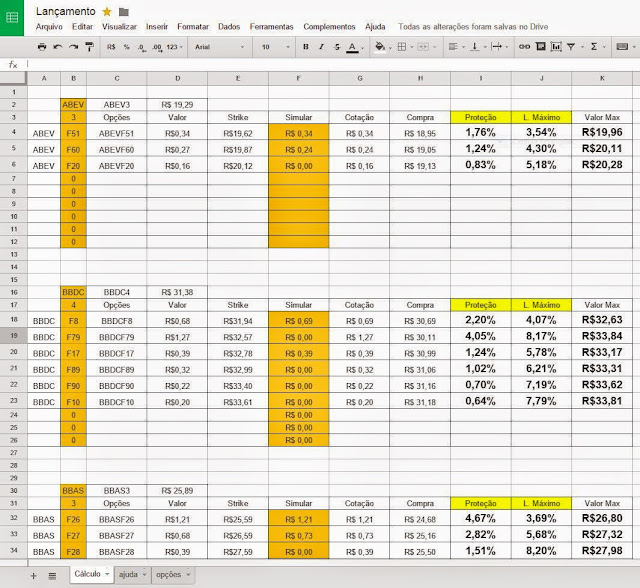Open the Inserir menu

(x=157, y=27)
